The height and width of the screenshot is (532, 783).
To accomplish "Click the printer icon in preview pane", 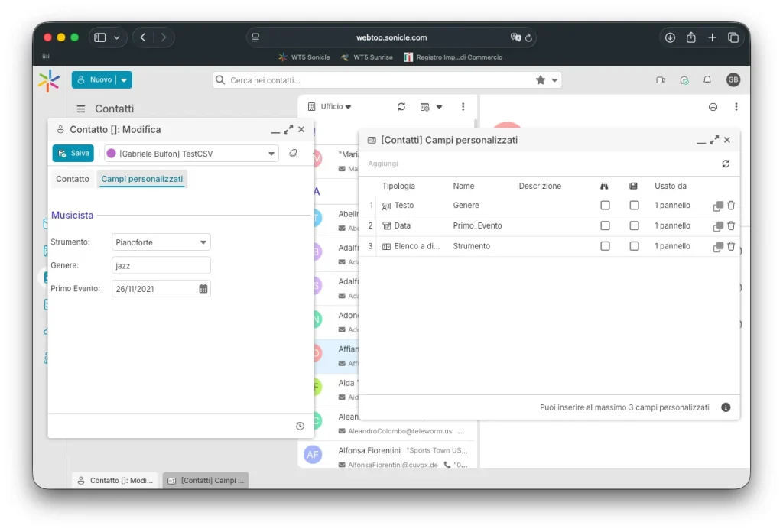I will [713, 107].
